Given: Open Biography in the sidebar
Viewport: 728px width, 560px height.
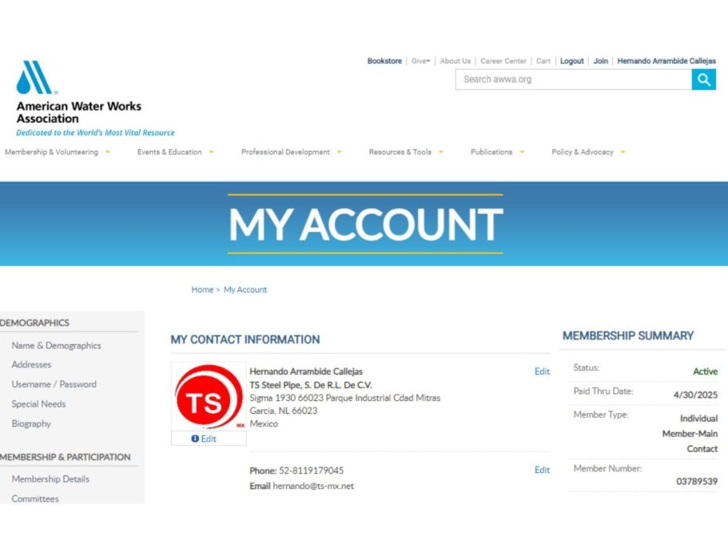Looking at the screenshot, I should pos(31,423).
